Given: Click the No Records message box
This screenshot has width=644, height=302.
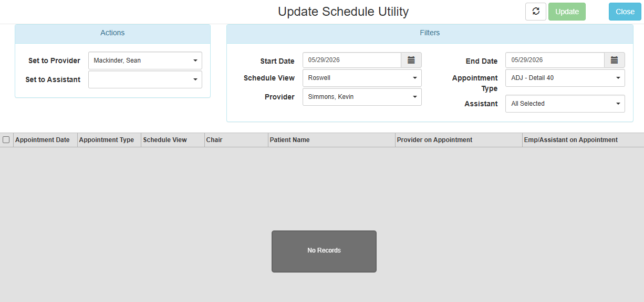Looking at the screenshot, I should [324, 251].
